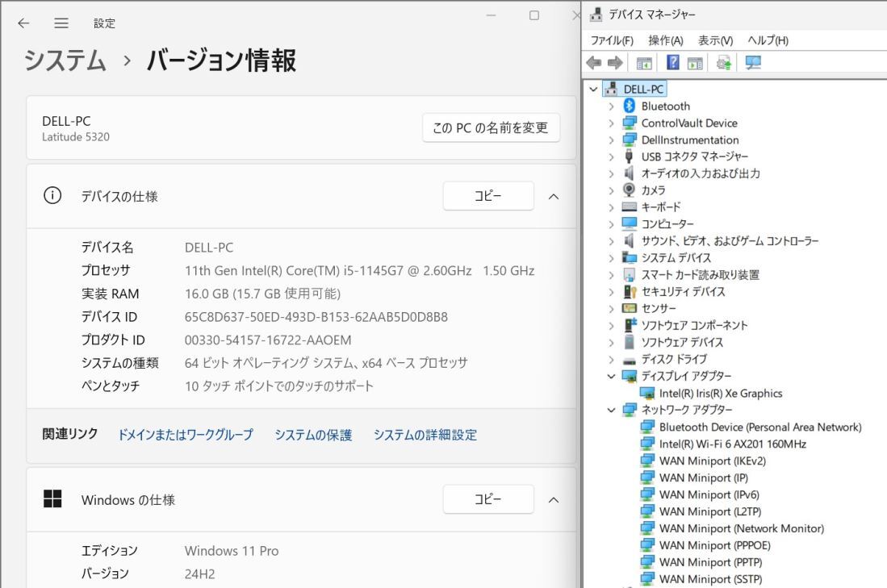This screenshot has width=887, height=588.
Task: Expand the ControlVault Device category
Action: click(x=611, y=123)
